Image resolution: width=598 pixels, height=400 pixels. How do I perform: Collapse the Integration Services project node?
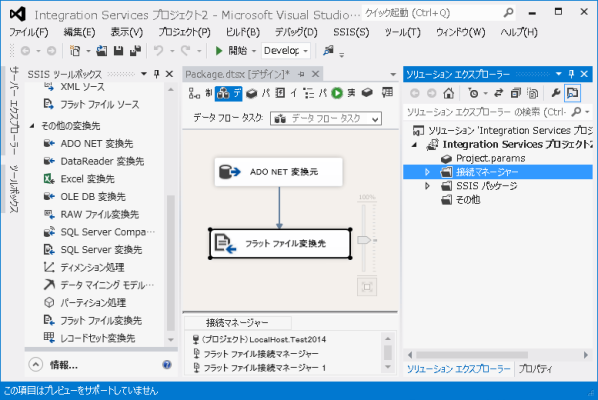(x=415, y=145)
